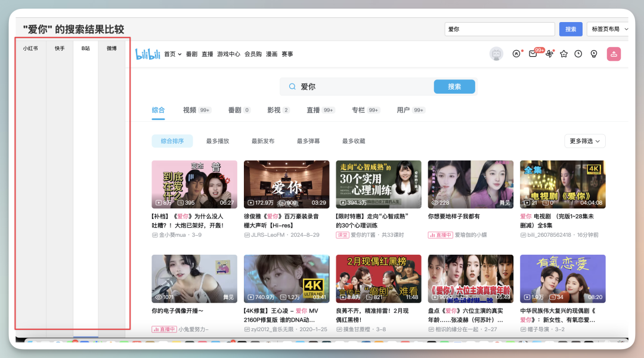The width and height of the screenshot is (644, 358).
Task: Focus the bilibili 爱你 search input
Action: click(365, 87)
